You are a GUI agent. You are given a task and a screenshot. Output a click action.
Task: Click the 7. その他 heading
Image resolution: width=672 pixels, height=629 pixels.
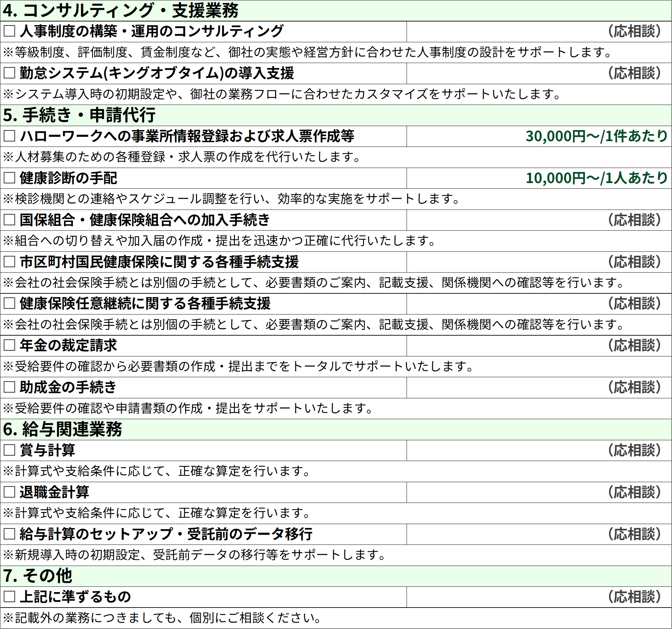coord(38,576)
